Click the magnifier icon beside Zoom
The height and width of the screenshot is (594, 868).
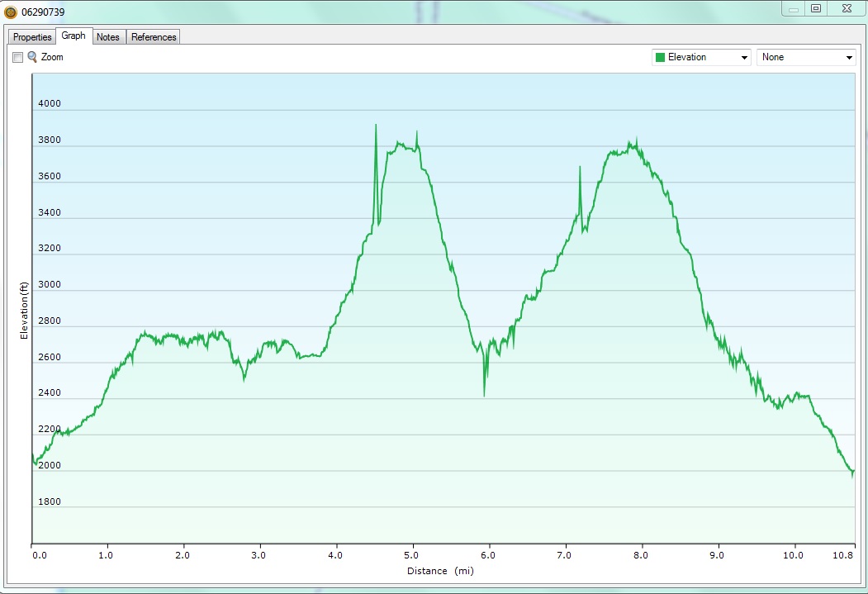pyautogui.click(x=32, y=57)
